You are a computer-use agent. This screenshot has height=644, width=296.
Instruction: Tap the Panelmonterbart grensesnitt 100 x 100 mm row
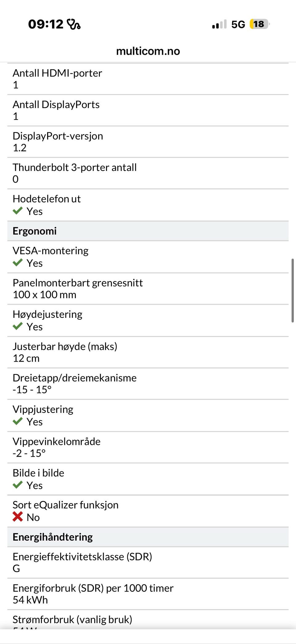coord(148,289)
